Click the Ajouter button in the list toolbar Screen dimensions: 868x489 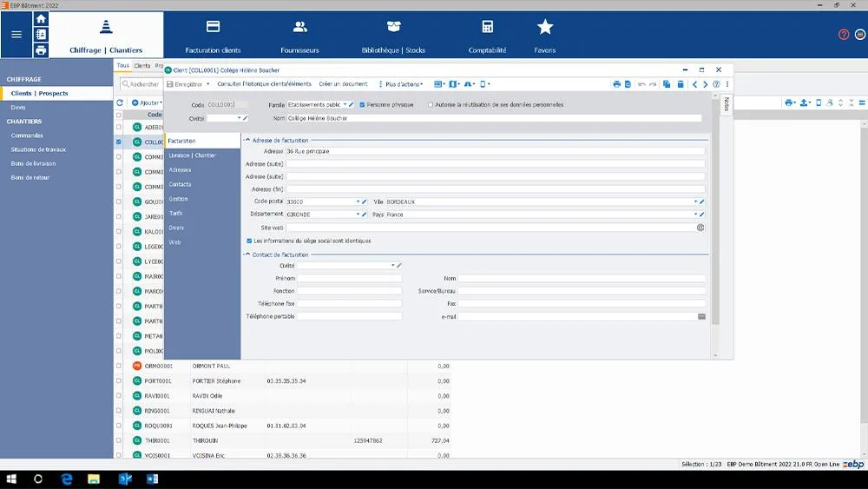(x=147, y=102)
